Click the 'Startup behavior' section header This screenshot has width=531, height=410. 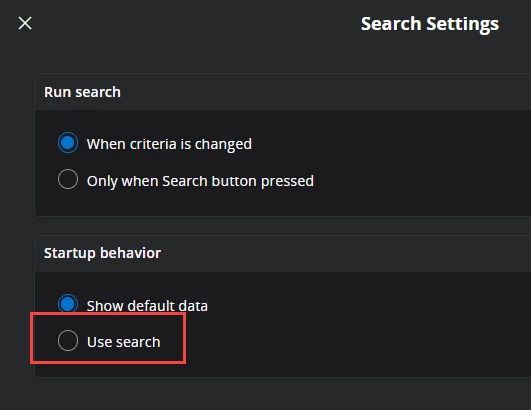[102, 253]
